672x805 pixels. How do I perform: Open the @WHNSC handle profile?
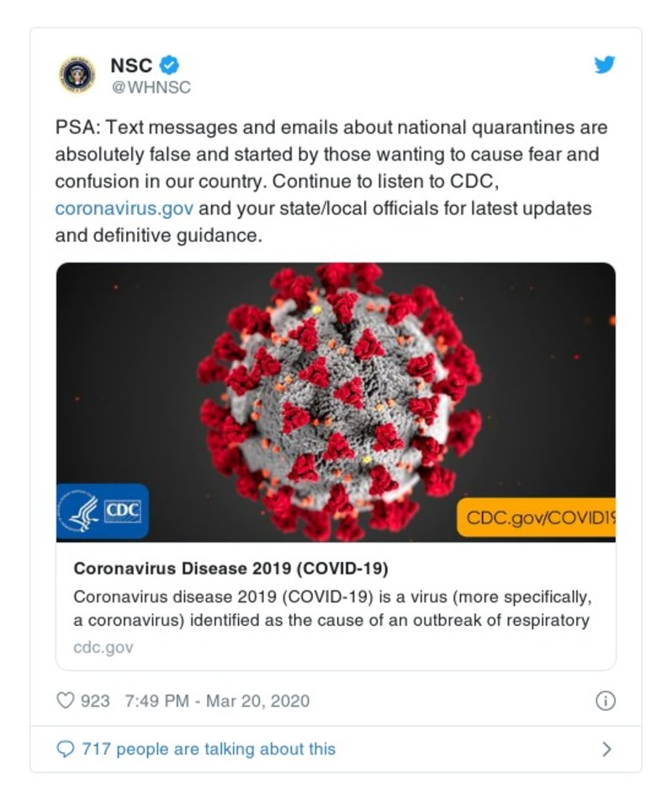click(x=151, y=87)
